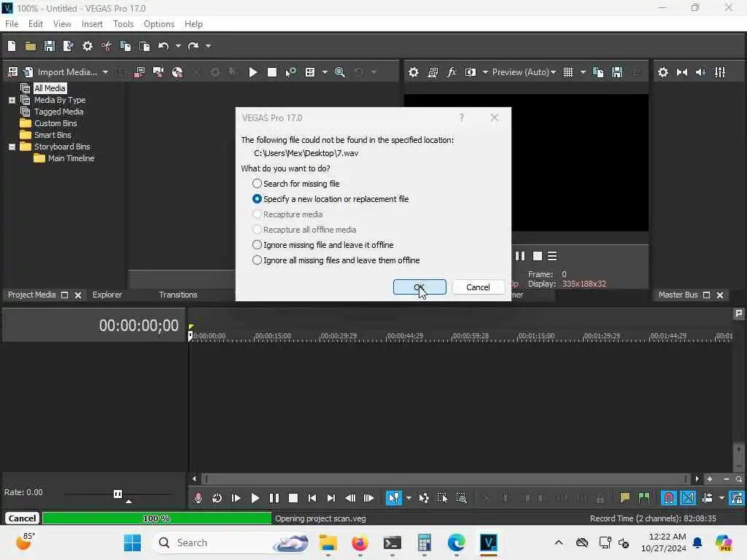Open Project Media views dropdown arrow
Screen dimensions: 747x560
tap(325, 72)
